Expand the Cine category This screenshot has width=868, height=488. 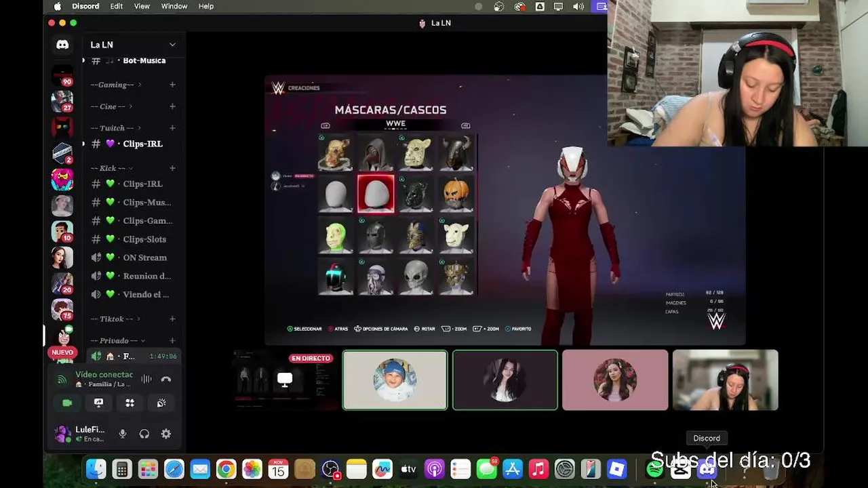[111, 106]
